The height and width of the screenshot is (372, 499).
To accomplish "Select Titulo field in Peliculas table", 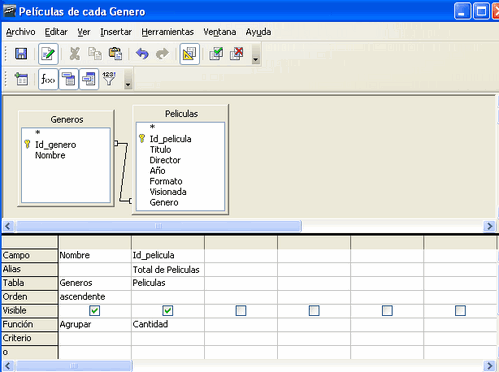I will tap(160, 150).
